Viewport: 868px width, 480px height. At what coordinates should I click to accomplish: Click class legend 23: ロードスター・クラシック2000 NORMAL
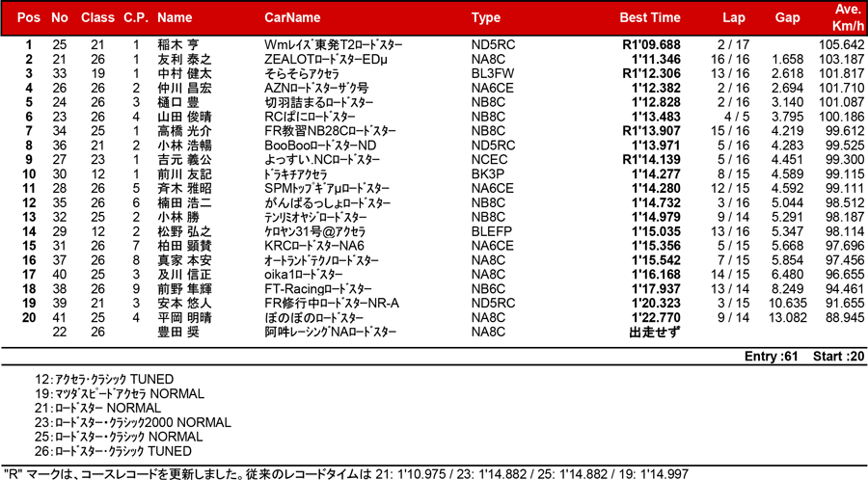point(133,422)
